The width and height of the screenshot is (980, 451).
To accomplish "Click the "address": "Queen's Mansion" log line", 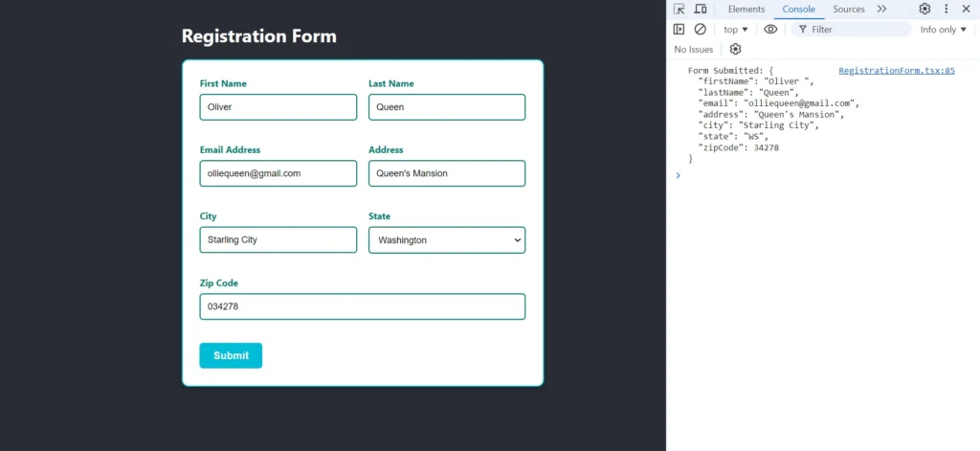I will click(771, 115).
